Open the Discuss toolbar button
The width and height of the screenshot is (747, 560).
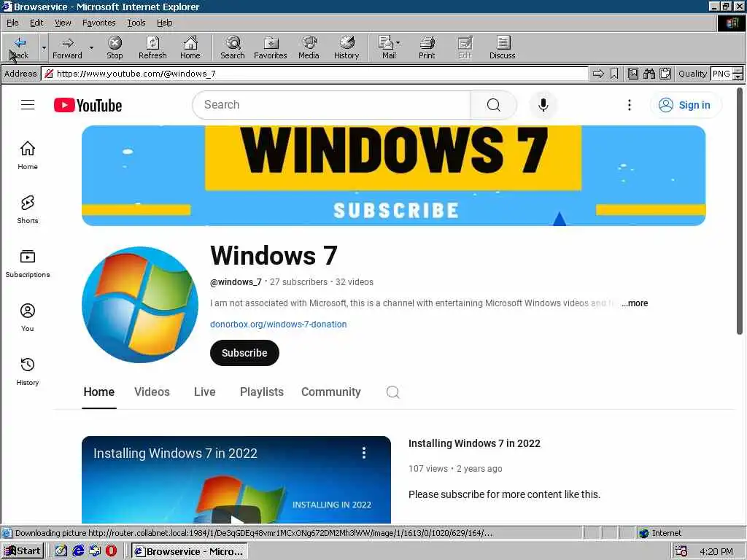(x=502, y=47)
